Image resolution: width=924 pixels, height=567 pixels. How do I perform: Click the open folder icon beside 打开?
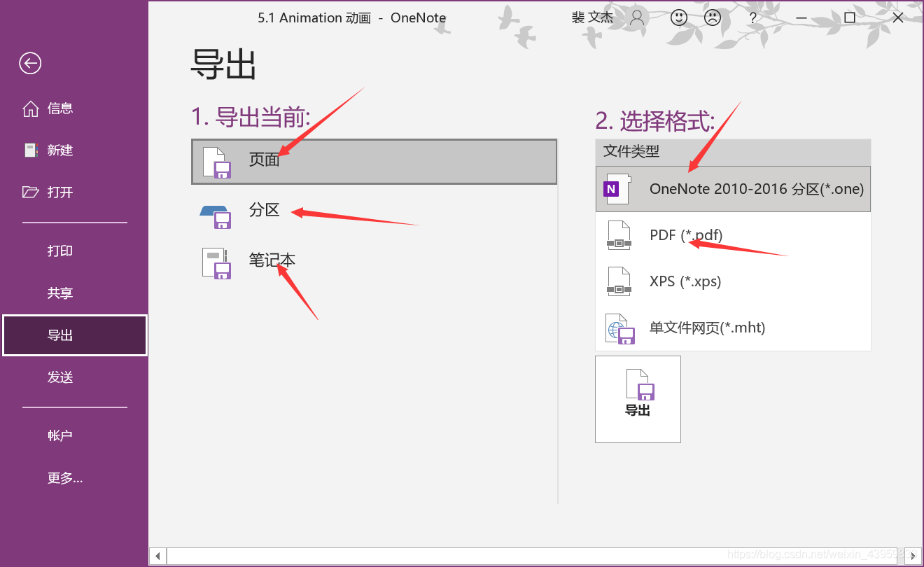30,192
